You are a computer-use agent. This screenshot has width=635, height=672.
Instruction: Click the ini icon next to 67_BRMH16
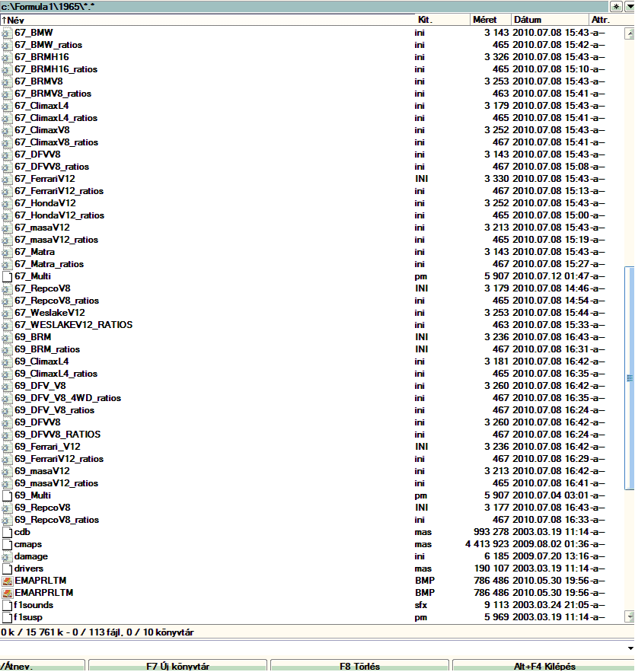(x=7, y=57)
